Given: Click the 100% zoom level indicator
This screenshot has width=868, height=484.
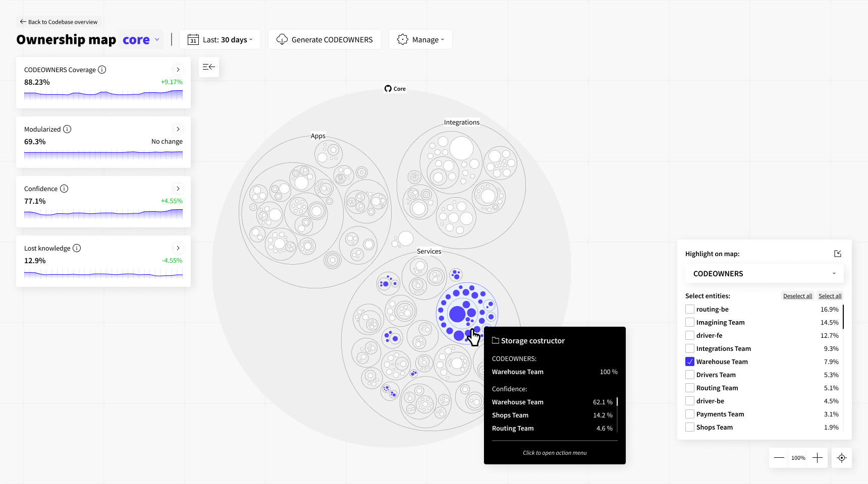Looking at the screenshot, I should coord(798,458).
